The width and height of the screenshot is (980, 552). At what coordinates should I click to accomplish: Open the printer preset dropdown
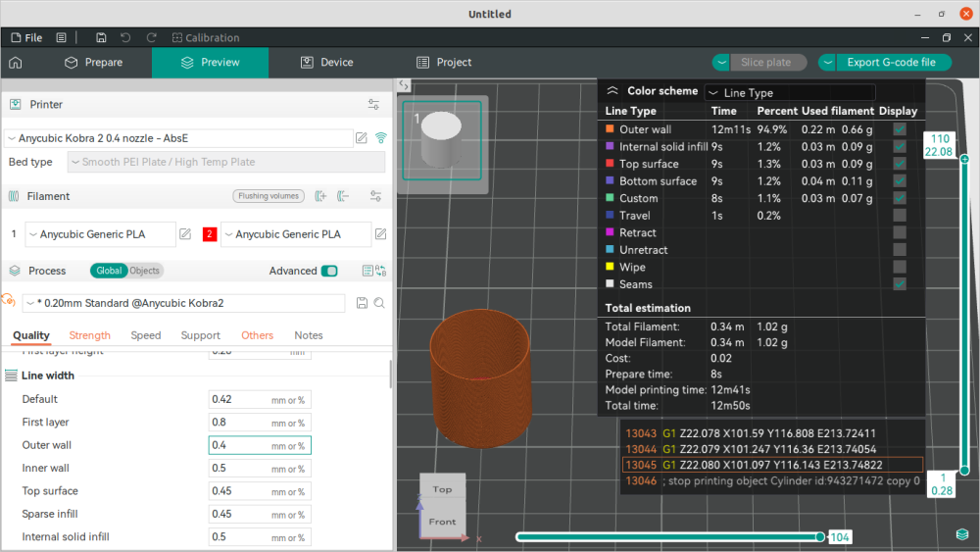[178, 138]
